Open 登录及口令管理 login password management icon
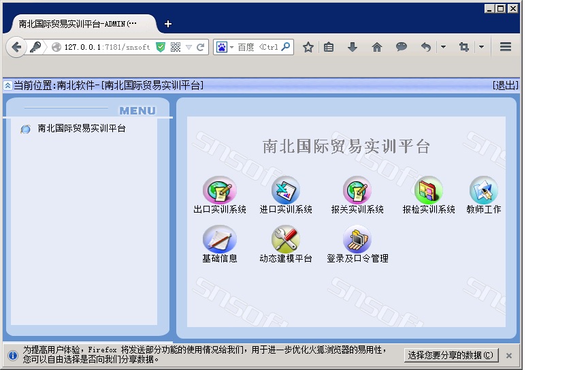588x370 pixels. pyautogui.click(x=357, y=240)
